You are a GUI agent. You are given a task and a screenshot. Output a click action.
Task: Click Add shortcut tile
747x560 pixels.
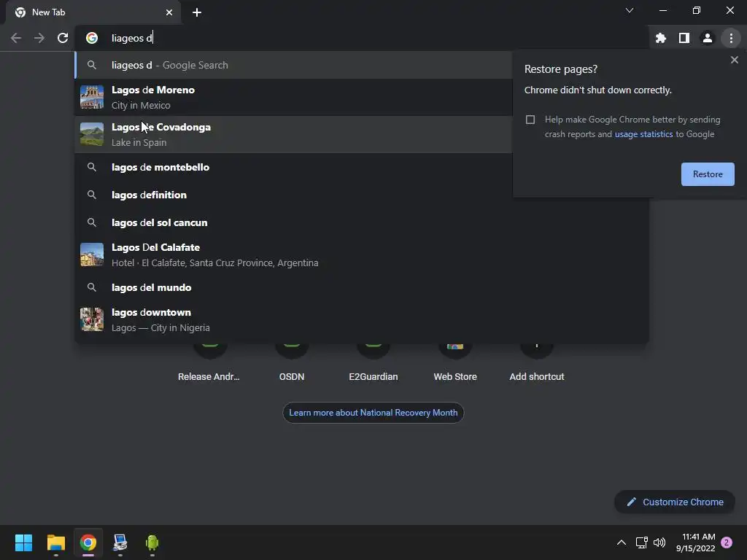tap(537, 365)
